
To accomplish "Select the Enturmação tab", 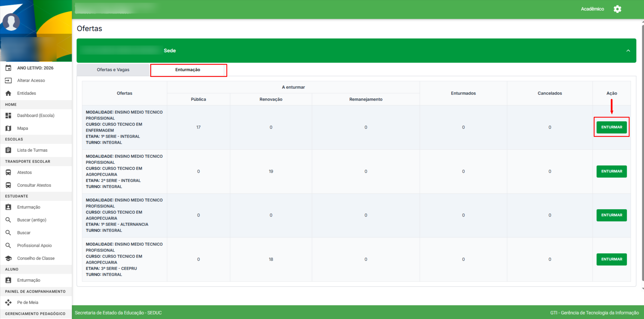I will tap(188, 70).
